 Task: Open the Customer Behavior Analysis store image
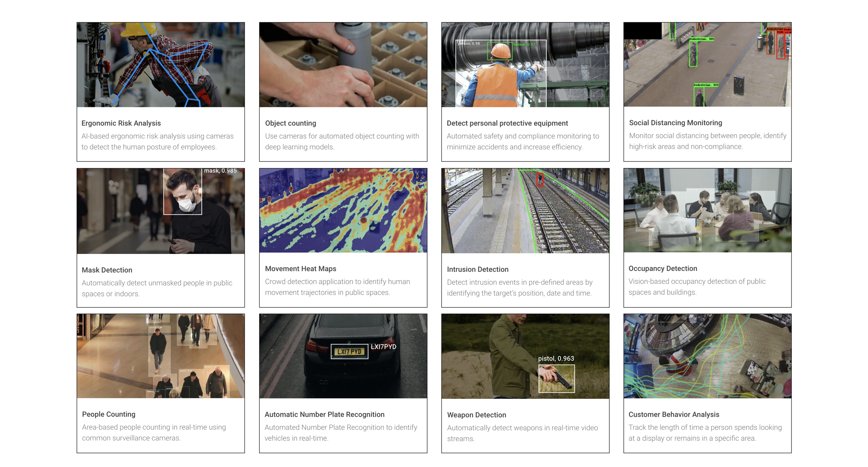[x=707, y=356]
